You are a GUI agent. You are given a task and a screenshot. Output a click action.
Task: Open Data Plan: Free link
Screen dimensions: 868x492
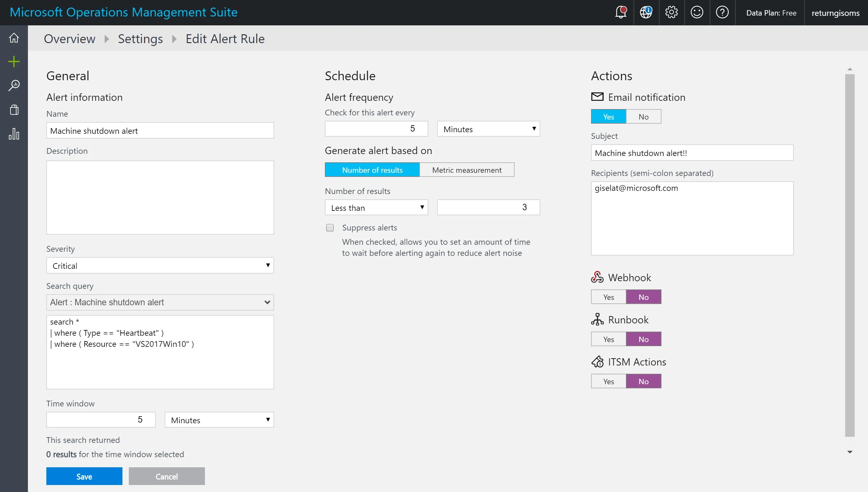[x=771, y=13]
